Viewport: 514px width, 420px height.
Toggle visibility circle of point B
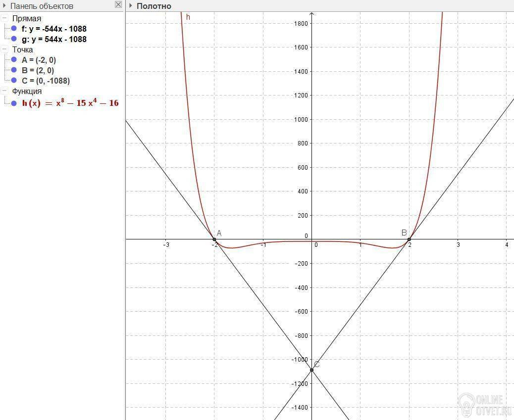tap(14, 70)
